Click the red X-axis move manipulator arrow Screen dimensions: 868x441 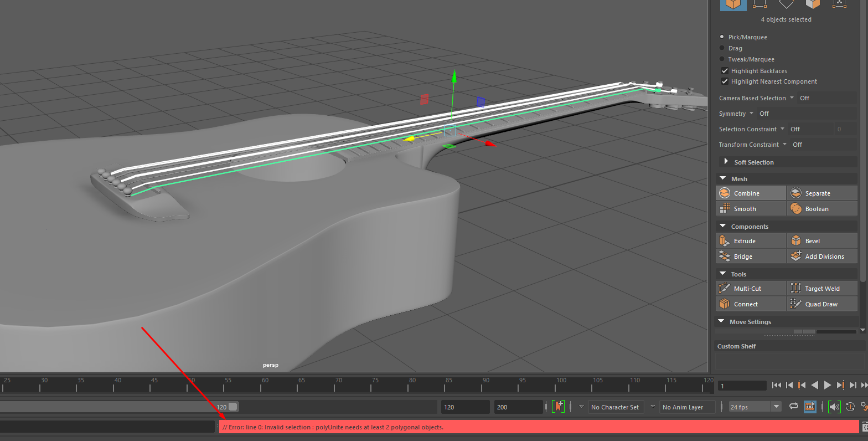490,143
